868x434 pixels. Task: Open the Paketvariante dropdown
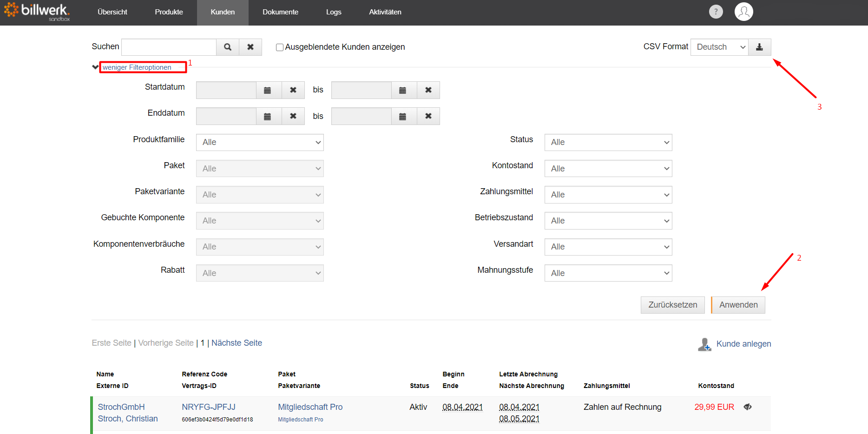(260, 195)
